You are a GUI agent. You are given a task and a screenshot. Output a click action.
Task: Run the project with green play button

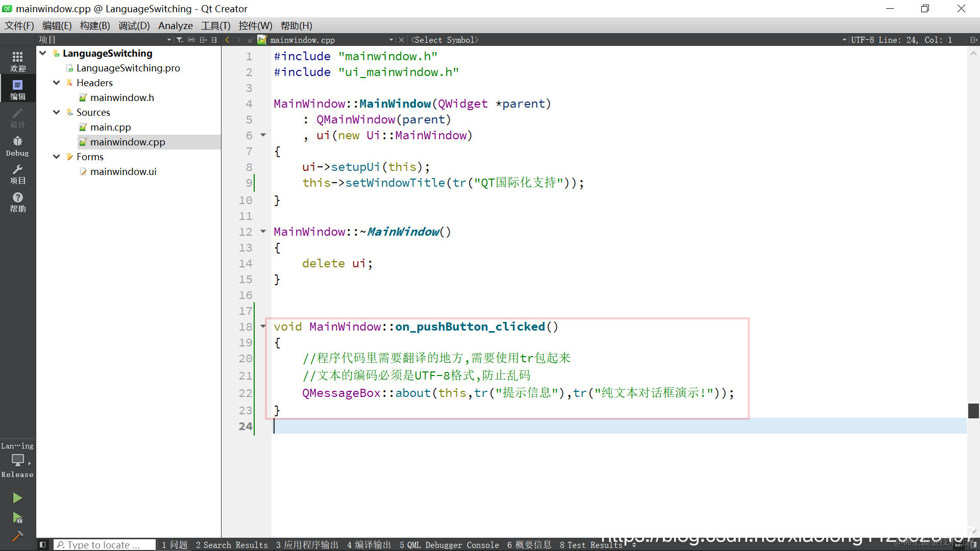(17, 498)
